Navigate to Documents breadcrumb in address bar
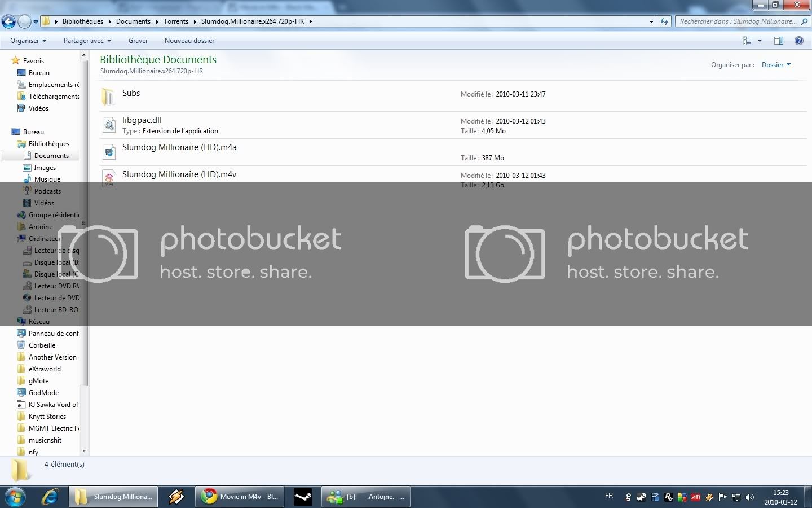This screenshot has height=508, width=812. [x=133, y=21]
